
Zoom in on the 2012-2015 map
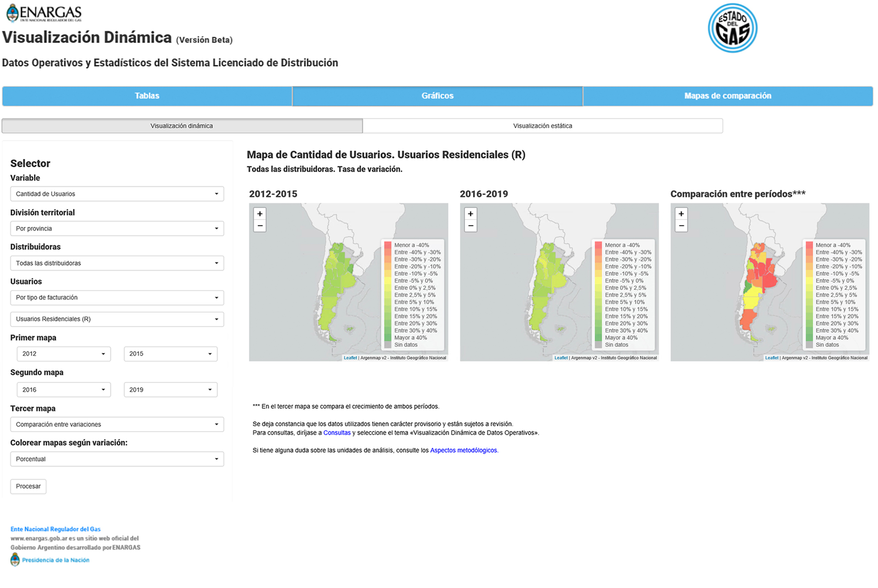tap(260, 214)
